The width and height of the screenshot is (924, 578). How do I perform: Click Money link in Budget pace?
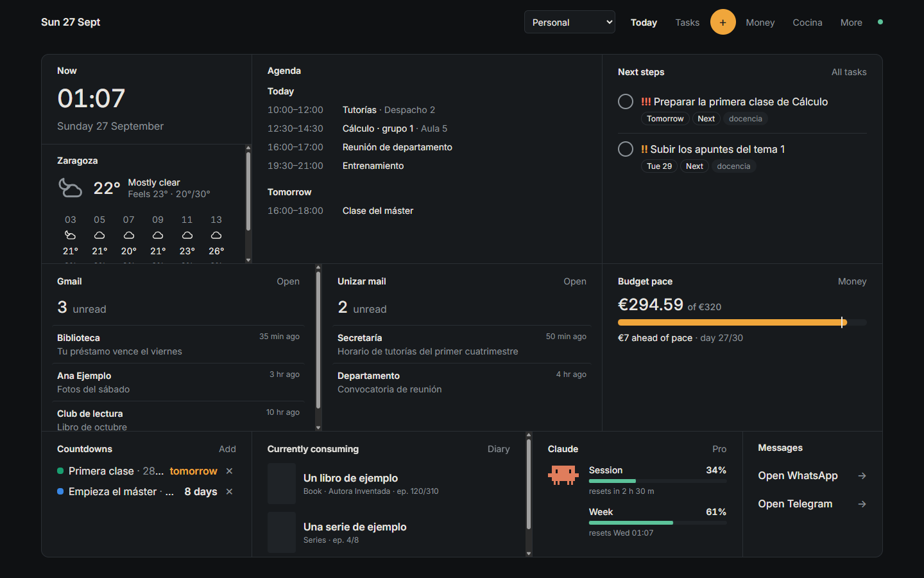click(x=852, y=281)
